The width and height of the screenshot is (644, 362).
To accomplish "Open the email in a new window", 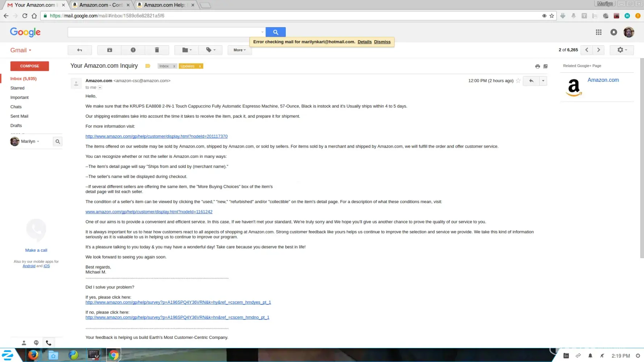I will [545, 66].
